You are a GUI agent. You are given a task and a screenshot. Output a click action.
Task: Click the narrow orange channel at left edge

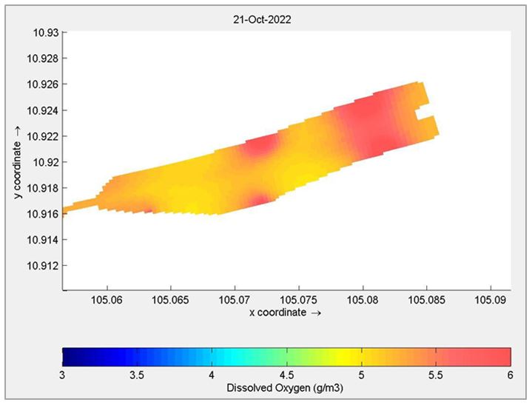(80, 206)
